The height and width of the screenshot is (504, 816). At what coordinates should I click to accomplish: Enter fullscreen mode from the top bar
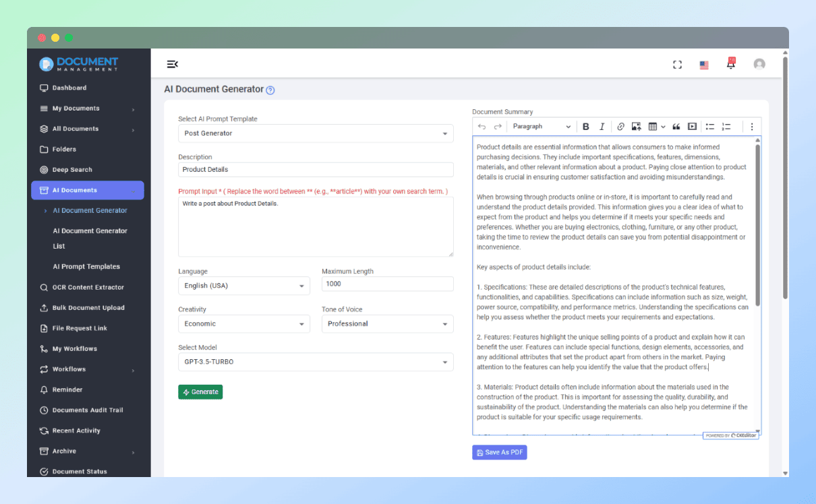coord(677,63)
